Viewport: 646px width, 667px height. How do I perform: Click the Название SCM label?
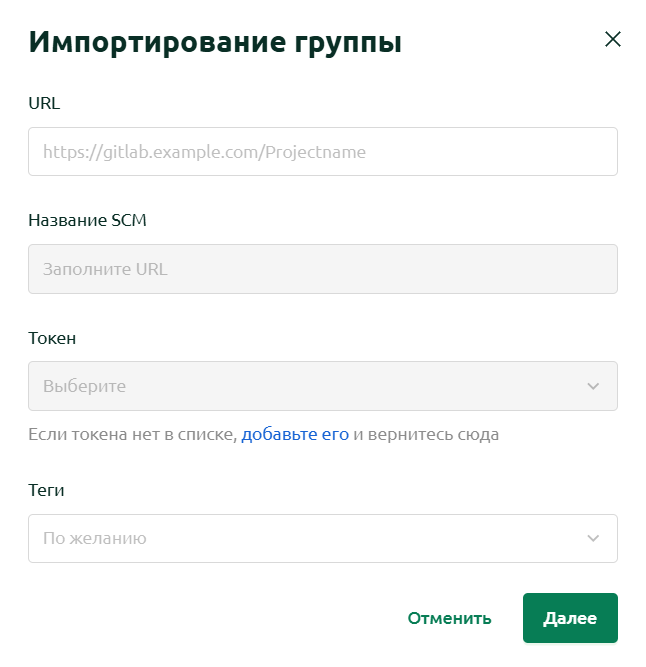87,220
